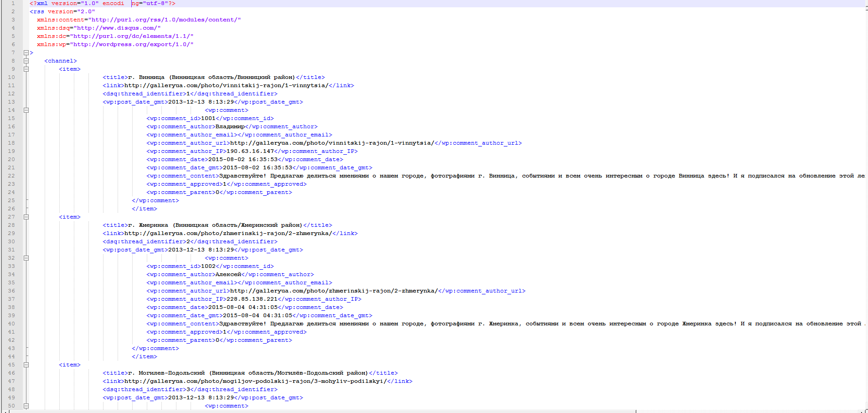Click the comment content "Здравствуйте!" on line 22
Screen dimensions: 868x413
[243, 176]
